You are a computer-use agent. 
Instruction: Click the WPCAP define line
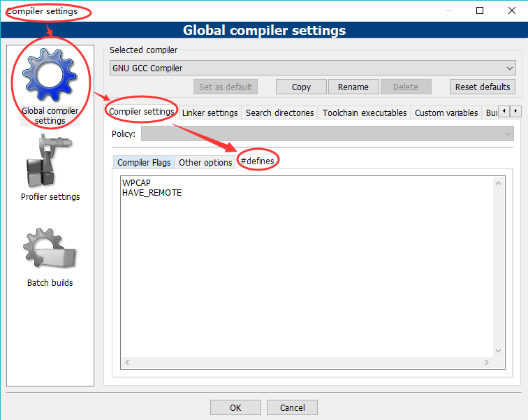click(x=136, y=182)
